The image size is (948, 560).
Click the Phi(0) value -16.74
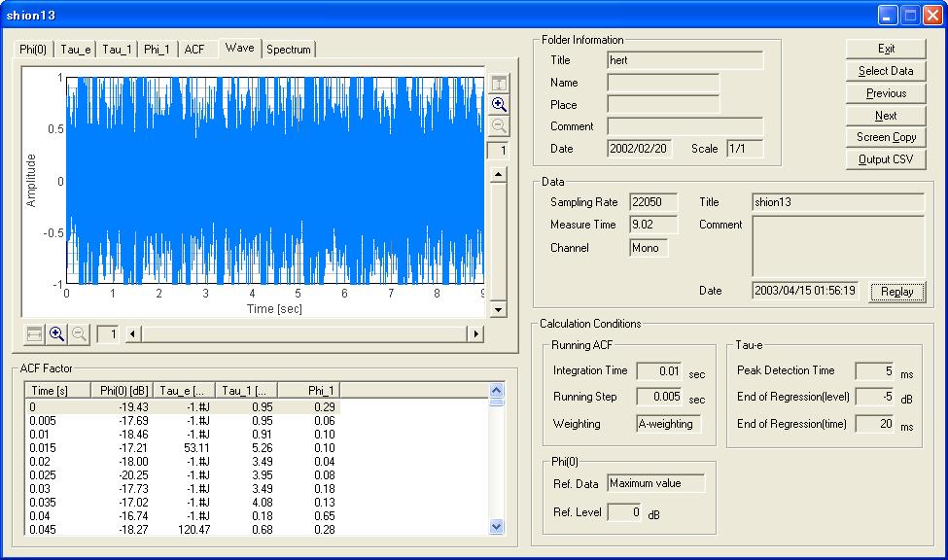[133, 516]
